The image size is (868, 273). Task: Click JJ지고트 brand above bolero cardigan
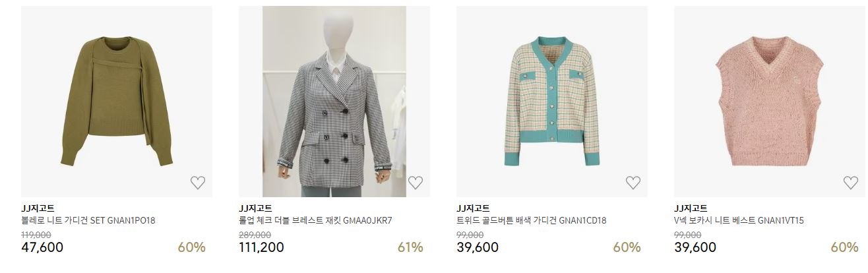pyautogui.click(x=38, y=208)
